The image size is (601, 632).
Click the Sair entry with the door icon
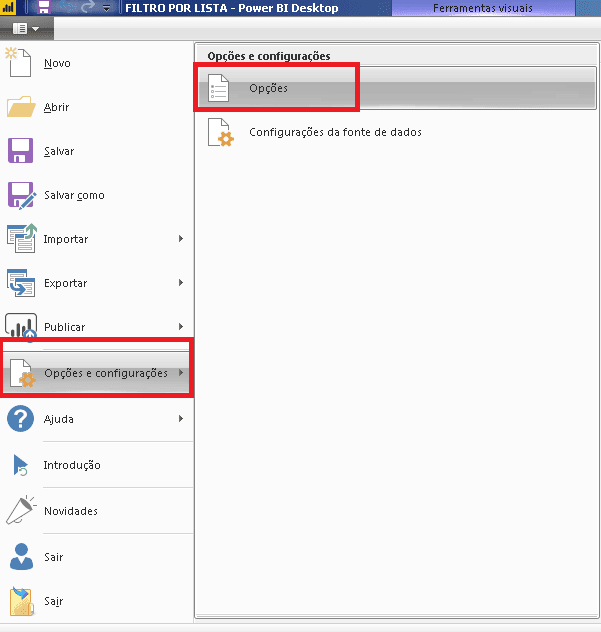(x=97, y=601)
